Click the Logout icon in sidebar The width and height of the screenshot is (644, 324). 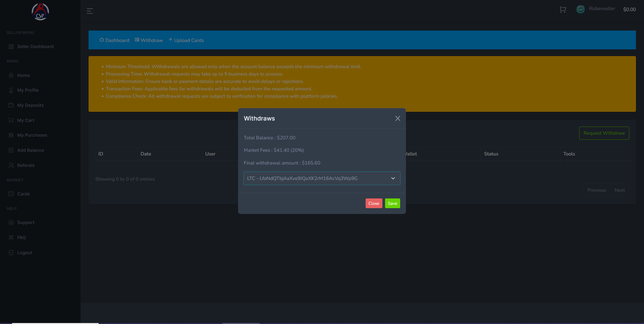tap(11, 252)
